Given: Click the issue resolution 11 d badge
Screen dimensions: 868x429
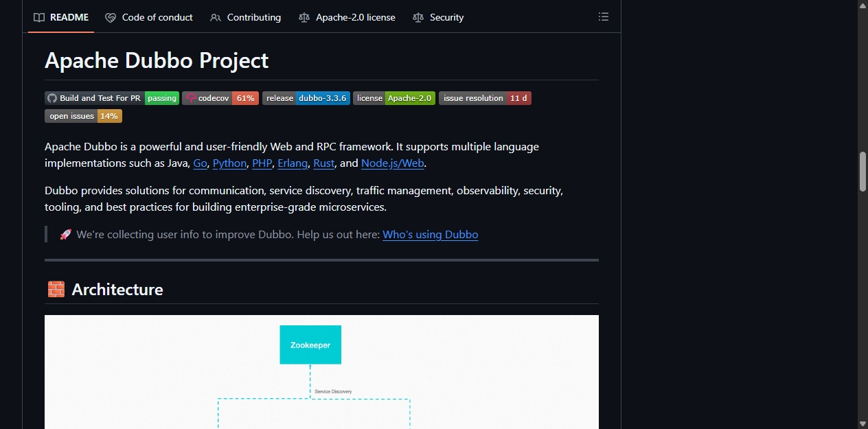Looking at the screenshot, I should [x=485, y=98].
